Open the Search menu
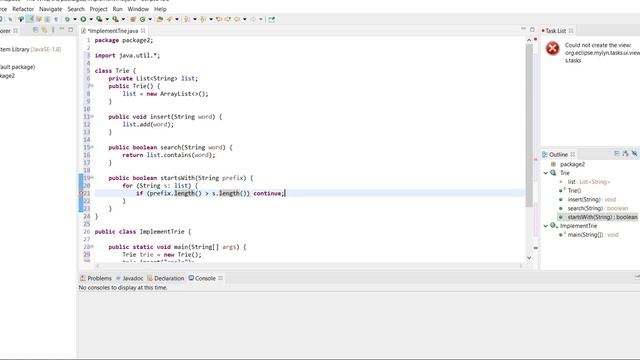The image size is (640, 360). click(x=76, y=9)
